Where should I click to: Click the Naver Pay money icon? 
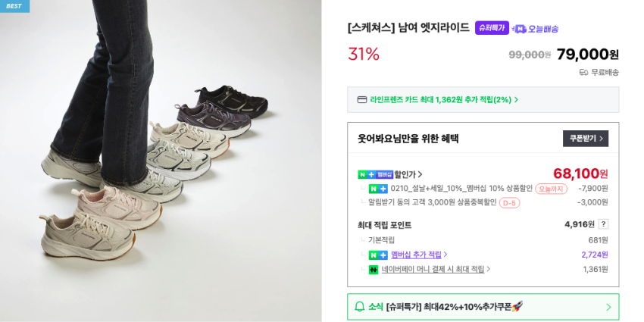point(374,269)
